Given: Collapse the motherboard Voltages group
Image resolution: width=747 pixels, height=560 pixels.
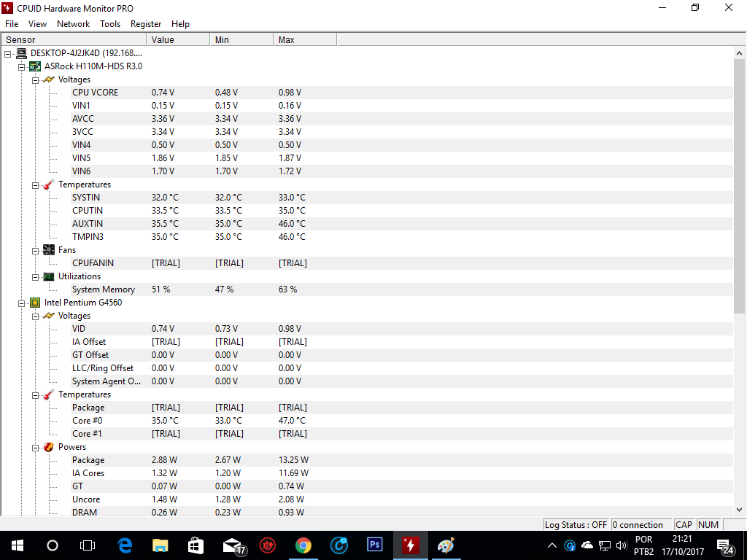Looking at the screenshot, I should (x=35, y=80).
